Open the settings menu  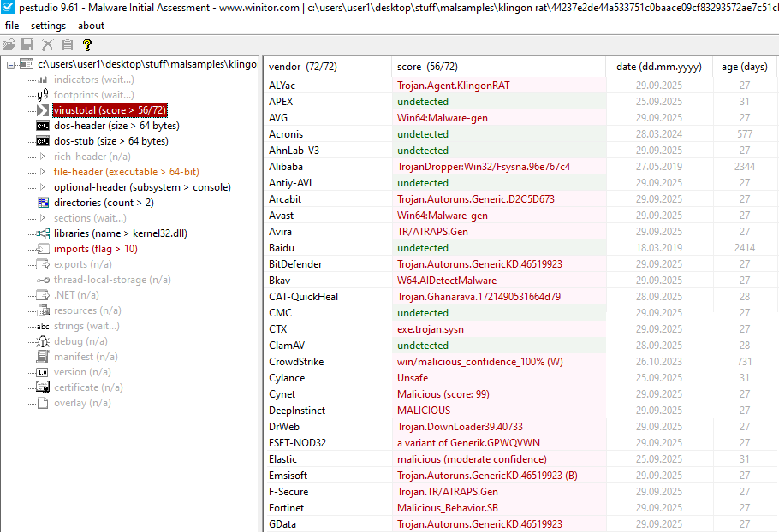click(48, 26)
